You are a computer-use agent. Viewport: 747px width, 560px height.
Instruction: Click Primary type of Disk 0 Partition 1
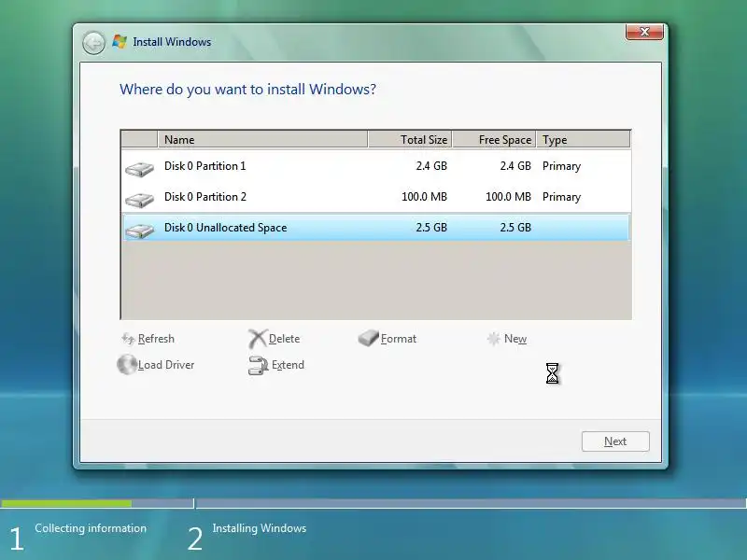coord(562,166)
